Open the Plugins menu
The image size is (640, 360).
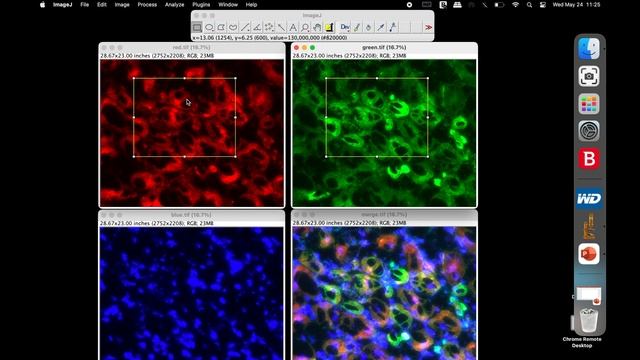coord(201,5)
